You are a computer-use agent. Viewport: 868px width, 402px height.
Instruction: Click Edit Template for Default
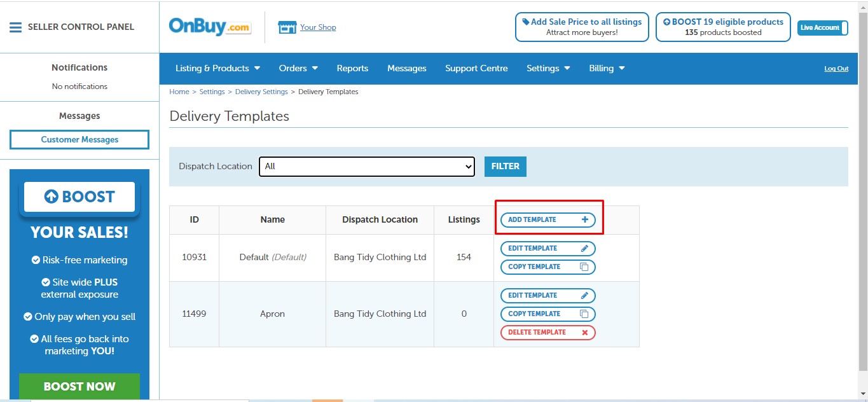548,249
